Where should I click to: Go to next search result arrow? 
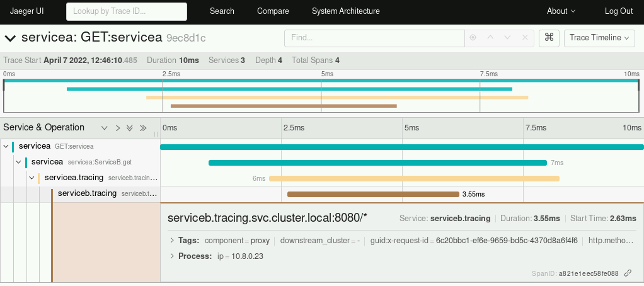pyautogui.click(x=507, y=38)
